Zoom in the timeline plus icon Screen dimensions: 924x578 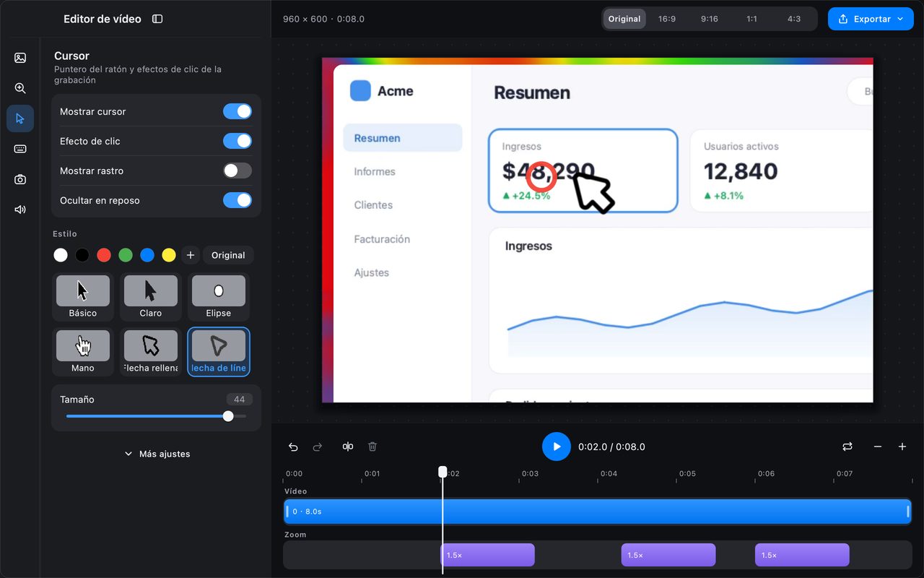[x=902, y=447]
